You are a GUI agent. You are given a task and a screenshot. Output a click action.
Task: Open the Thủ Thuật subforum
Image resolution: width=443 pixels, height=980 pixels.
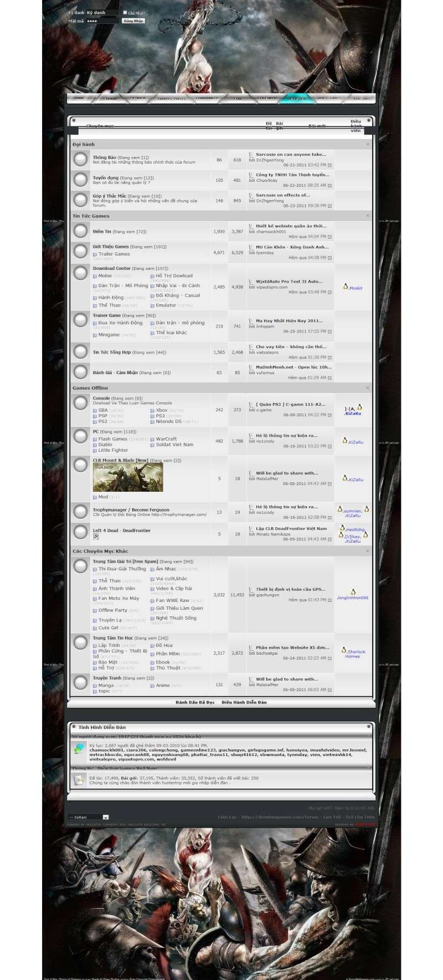point(168,668)
